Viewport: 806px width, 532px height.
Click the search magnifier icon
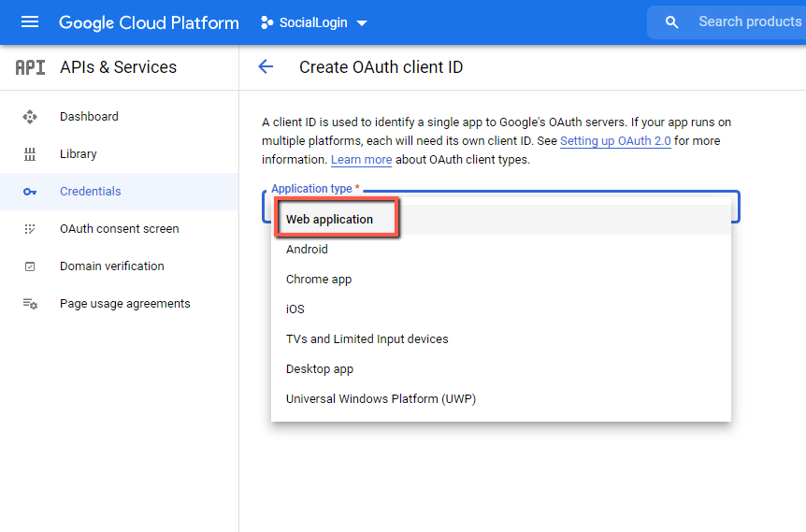point(671,22)
